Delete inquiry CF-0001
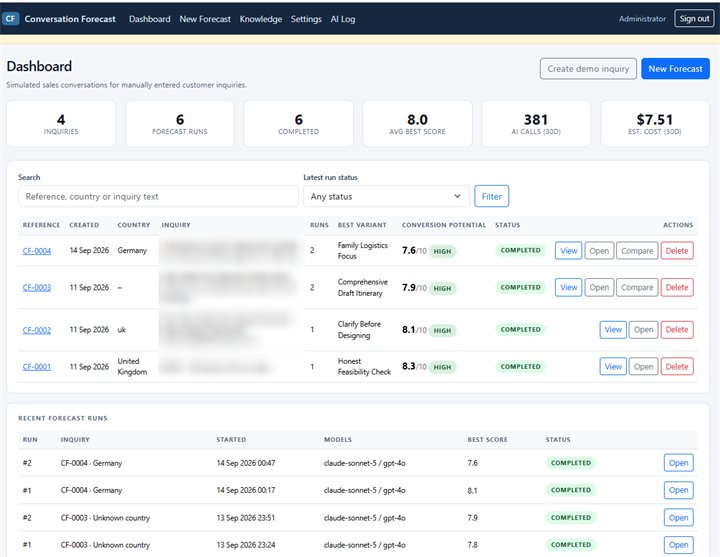This screenshot has width=720, height=557. coord(677,366)
